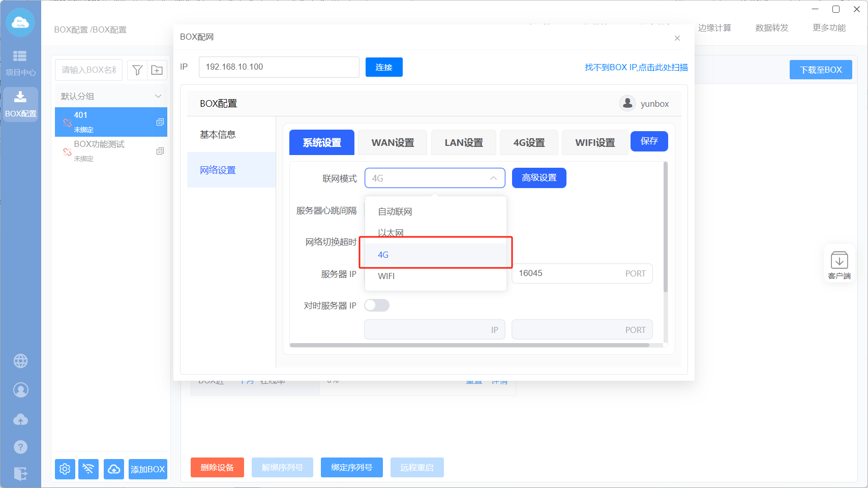
Task: Click the help question mark icon
Action: pos(20,447)
